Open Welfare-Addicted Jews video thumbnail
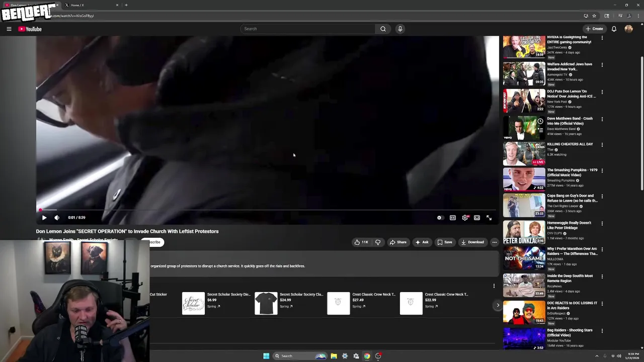Viewport: 644px width, 362px height. [x=524, y=74]
